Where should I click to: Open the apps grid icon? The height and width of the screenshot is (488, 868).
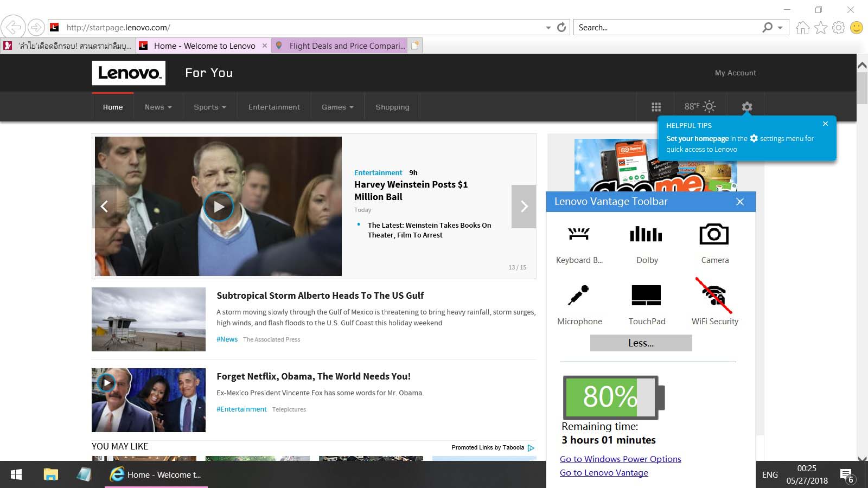656,107
